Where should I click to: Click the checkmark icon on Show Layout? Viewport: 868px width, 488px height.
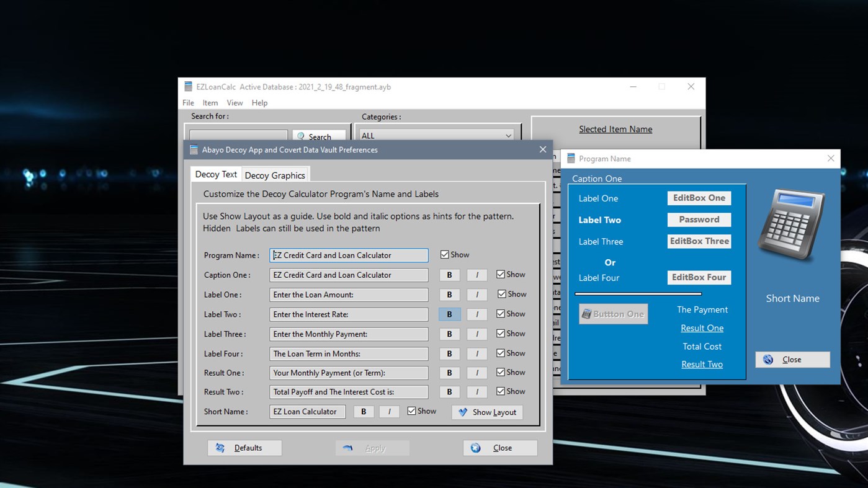(x=462, y=412)
